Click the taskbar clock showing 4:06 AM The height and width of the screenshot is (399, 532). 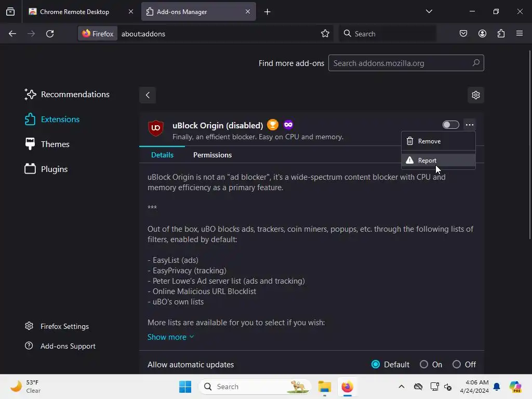[474, 387]
